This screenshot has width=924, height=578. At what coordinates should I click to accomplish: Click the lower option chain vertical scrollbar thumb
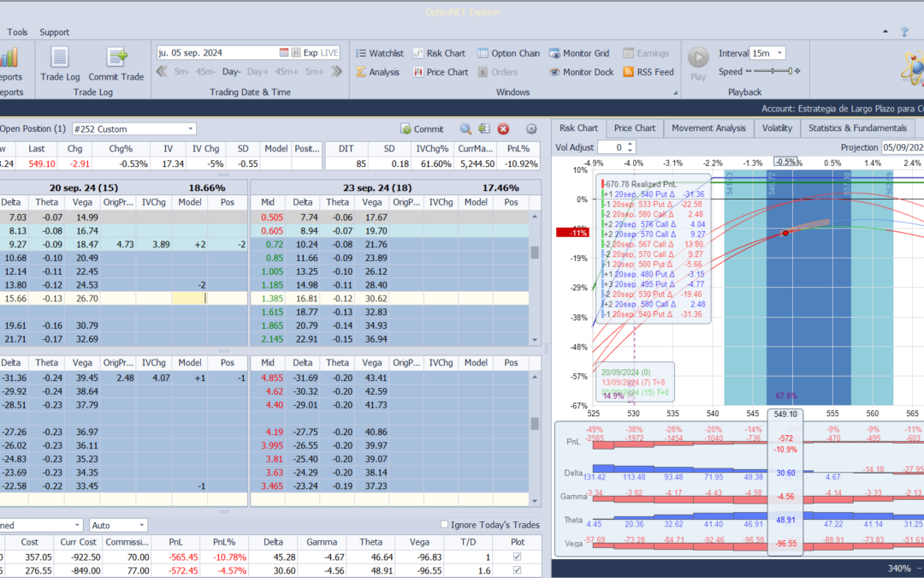coord(535,424)
